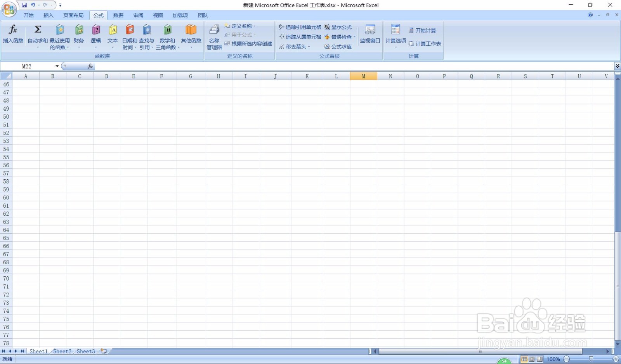
Task: Open the Customize Quick Access Toolbar dropdown
Action: pyautogui.click(x=60, y=5)
